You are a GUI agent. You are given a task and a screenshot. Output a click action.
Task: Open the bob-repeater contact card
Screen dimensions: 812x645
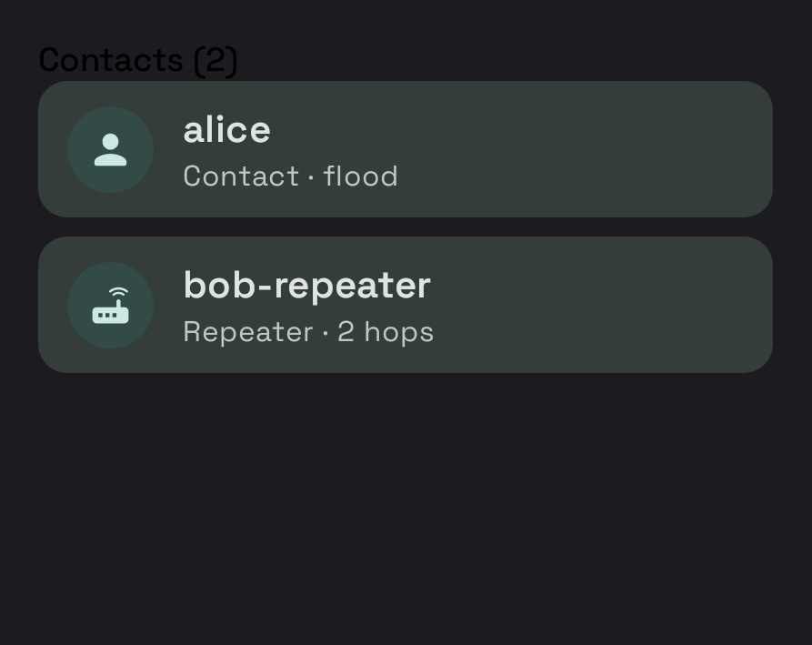(406, 305)
